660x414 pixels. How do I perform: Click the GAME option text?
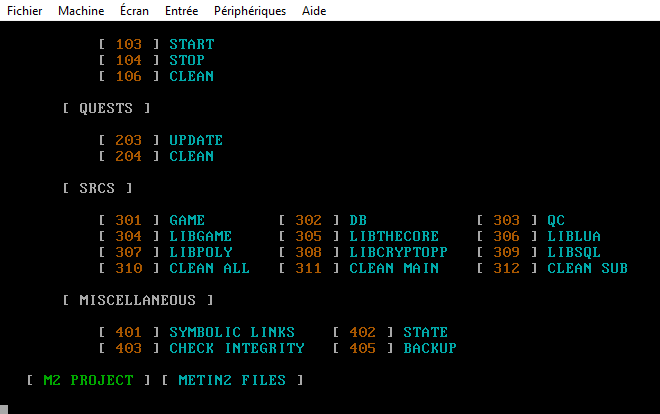tap(187, 220)
